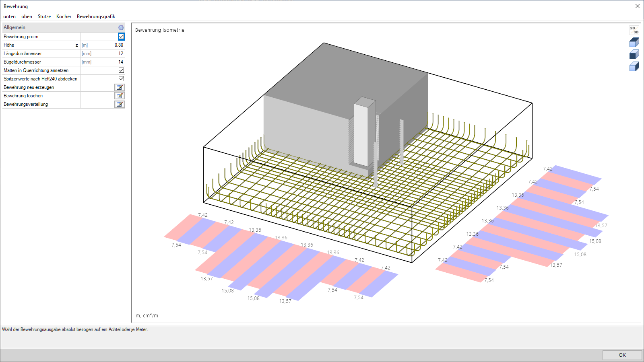Select the front view cube icon
The width and height of the screenshot is (644, 362).
634,54
